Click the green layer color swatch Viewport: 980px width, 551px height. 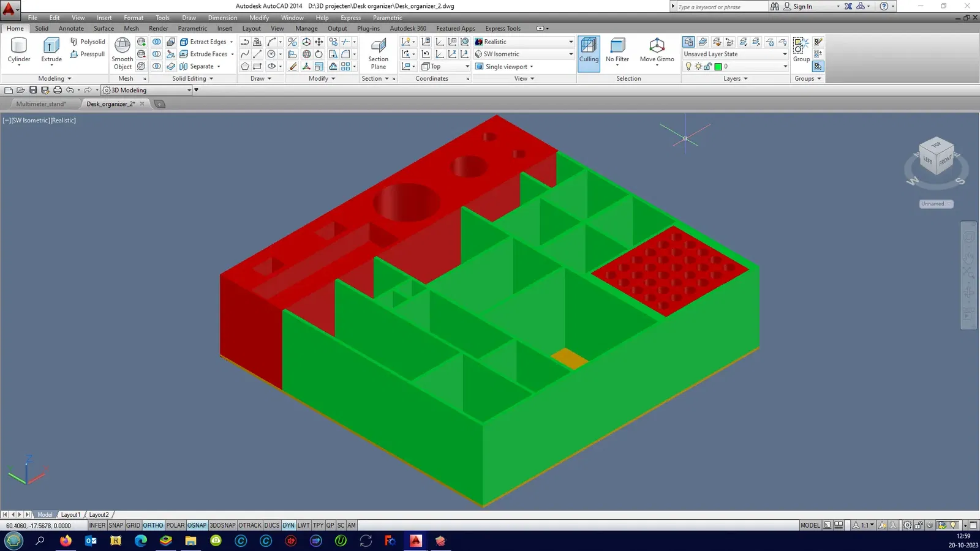pyautogui.click(x=718, y=66)
